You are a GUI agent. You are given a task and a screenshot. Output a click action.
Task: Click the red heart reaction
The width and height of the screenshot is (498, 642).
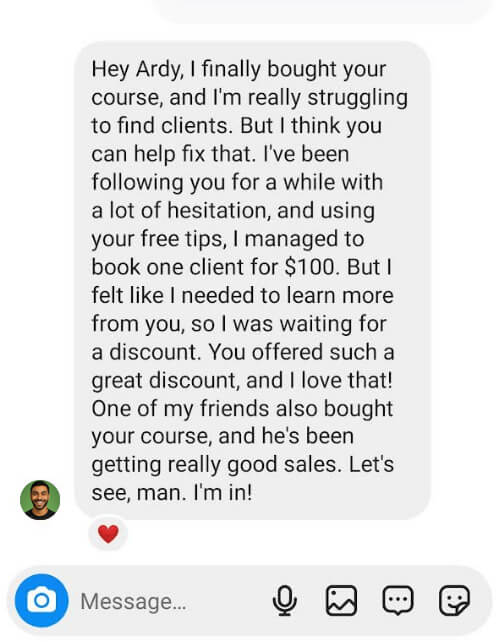point(108,534)
